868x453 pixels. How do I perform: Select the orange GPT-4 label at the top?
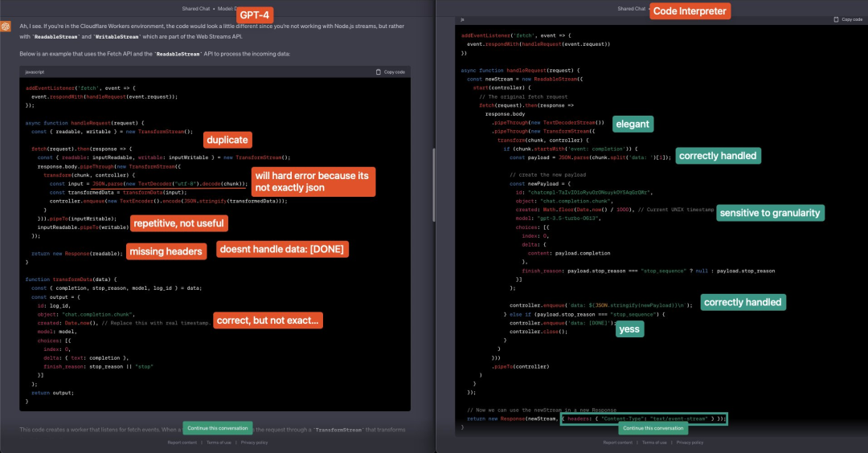[x=253, y=14]
